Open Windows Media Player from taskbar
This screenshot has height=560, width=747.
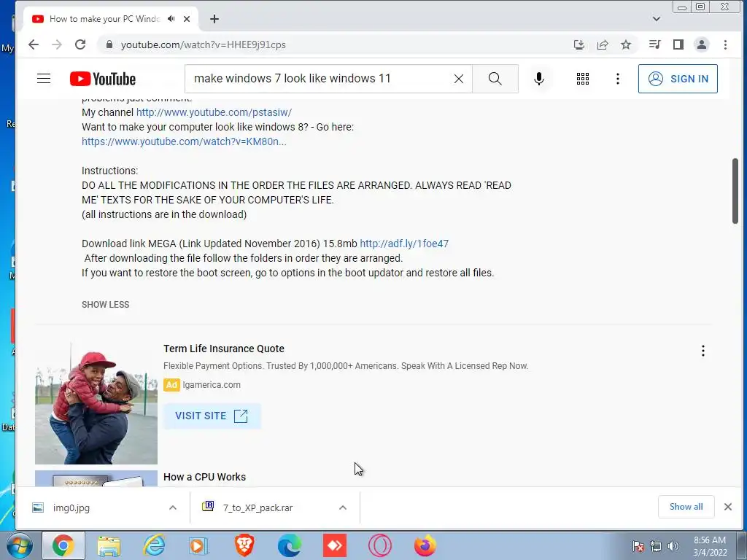pyautogui.click(x=199, y=545)
